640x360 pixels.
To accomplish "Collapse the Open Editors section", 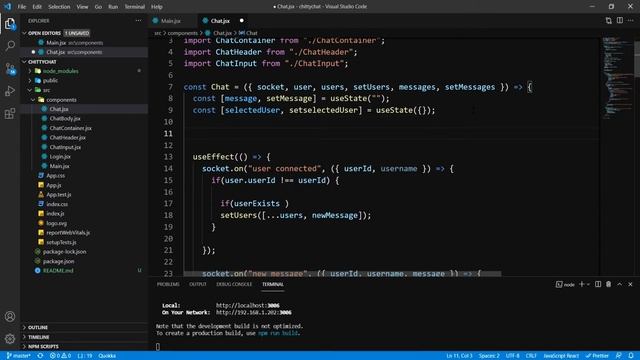I will tap(24, 33).
